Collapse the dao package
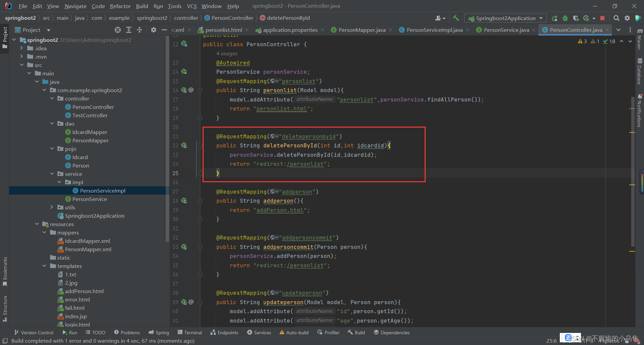This screenshot has height=345, width=644. tap(52, 124)
